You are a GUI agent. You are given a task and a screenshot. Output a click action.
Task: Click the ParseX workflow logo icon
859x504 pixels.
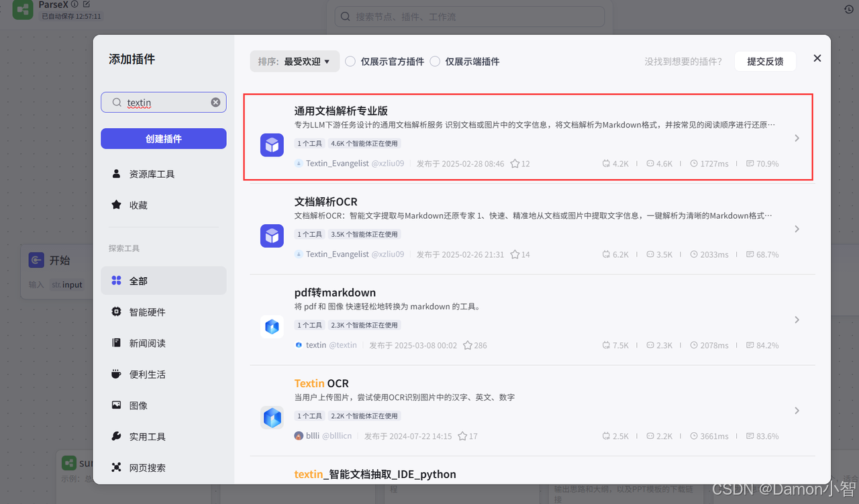(x=23, y=9)
